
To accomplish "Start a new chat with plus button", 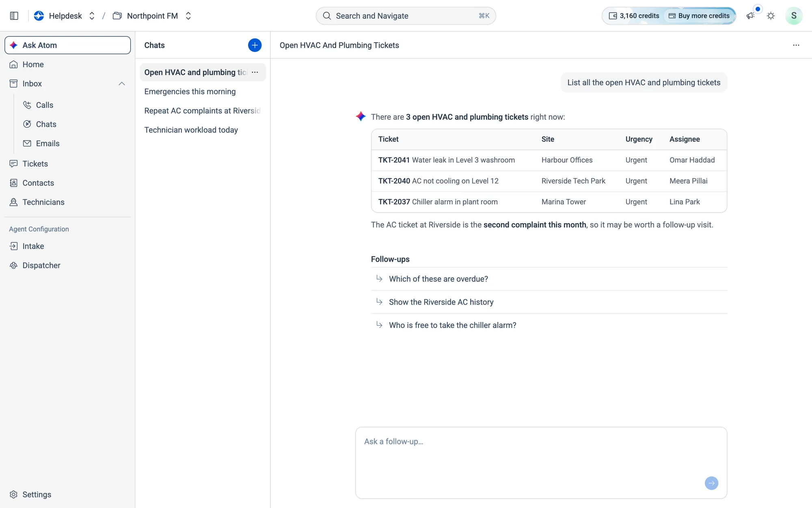I will pos(255,45).
